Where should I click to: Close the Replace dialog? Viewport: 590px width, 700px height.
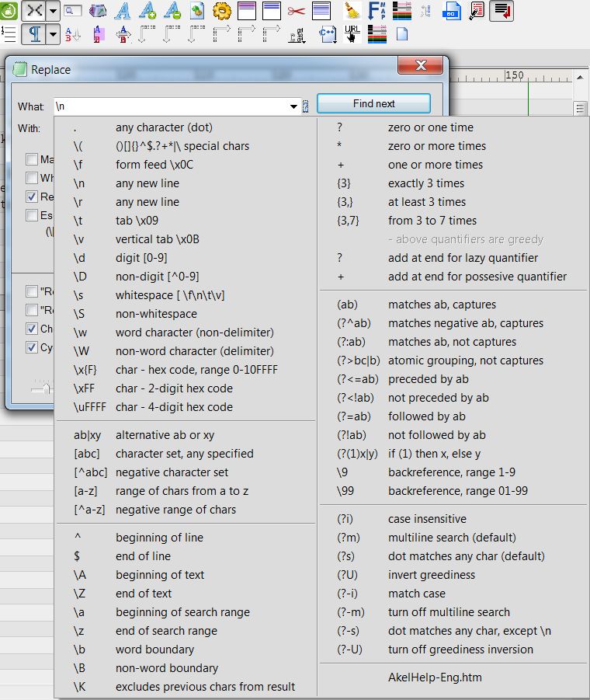pos(420,65)
